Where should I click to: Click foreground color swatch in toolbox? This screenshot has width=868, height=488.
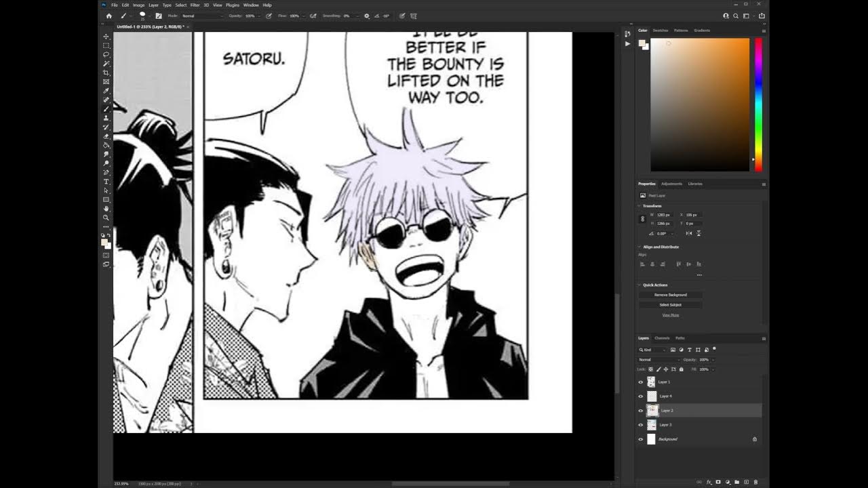pyautogui.click(x=104, y=242)
